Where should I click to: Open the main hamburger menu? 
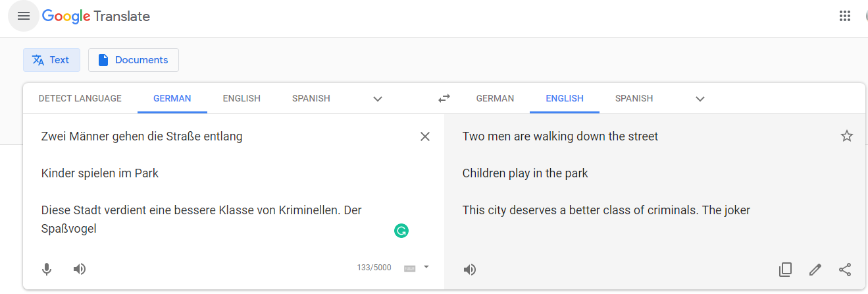point(24,16)
